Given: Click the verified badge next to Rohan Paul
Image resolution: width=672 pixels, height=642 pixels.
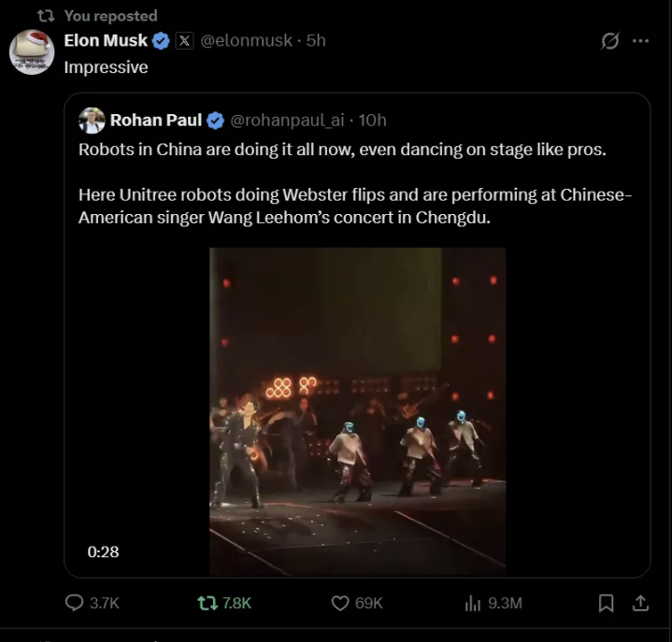Looking at the screenshot, I should click(215, 121).
